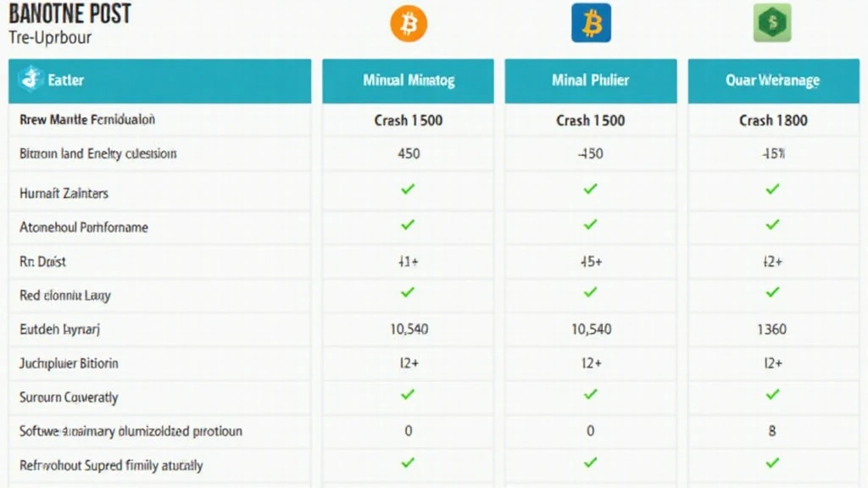Click the orange Bitcoin icon
Screen dimensions: 868x488
(409, 23)
